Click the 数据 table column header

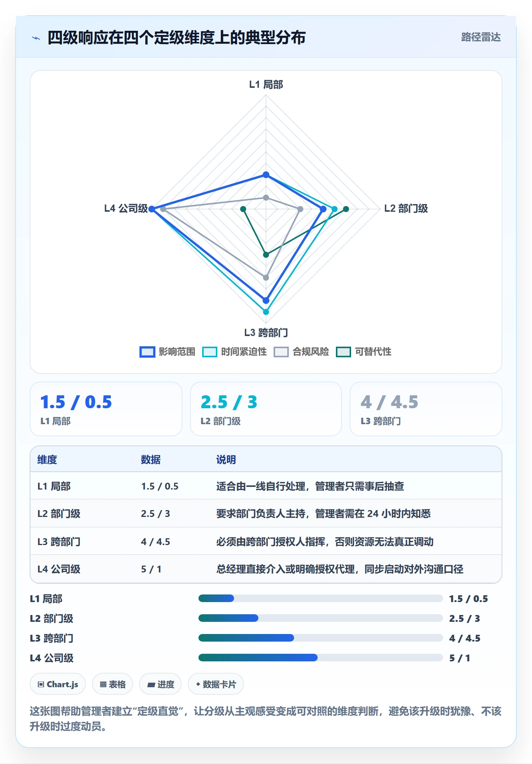pos(151,460)
